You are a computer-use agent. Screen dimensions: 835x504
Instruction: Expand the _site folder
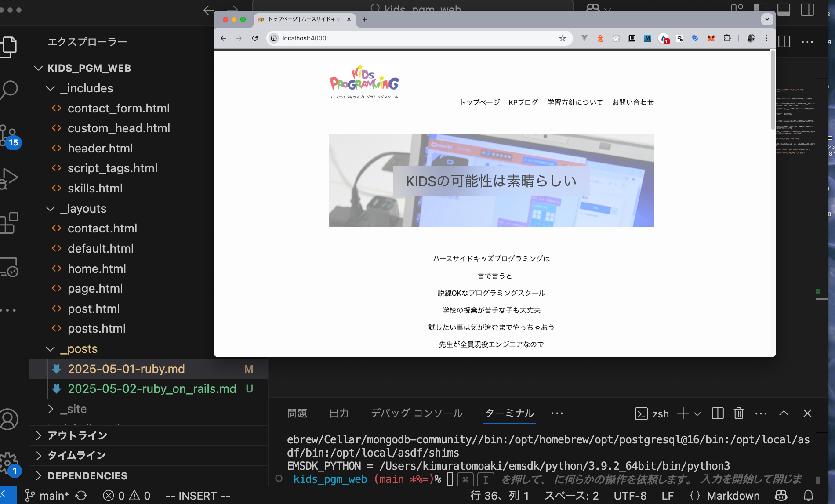[x=51, y=409]
